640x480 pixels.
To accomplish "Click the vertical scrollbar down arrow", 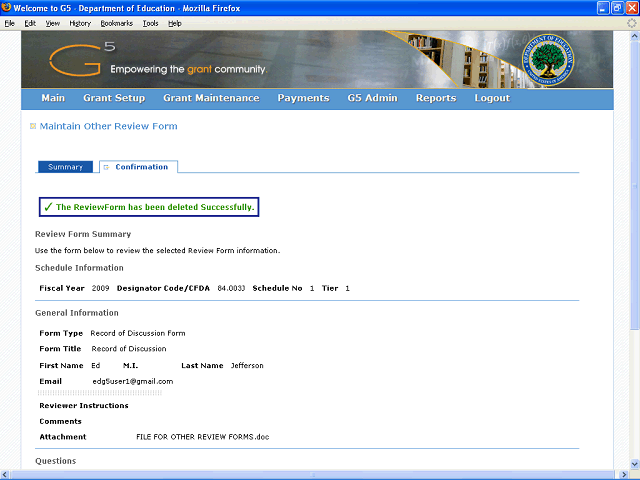I will click(635, 464).
